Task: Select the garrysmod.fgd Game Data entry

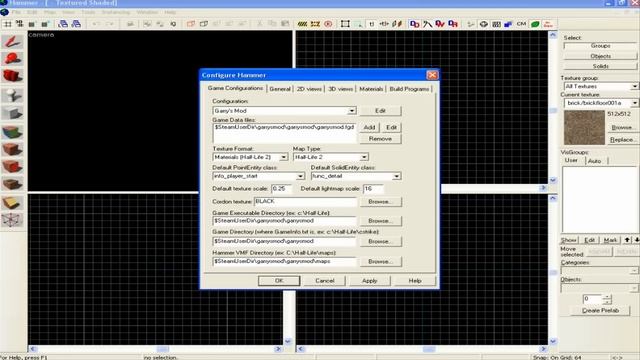Action: [284, 127]
